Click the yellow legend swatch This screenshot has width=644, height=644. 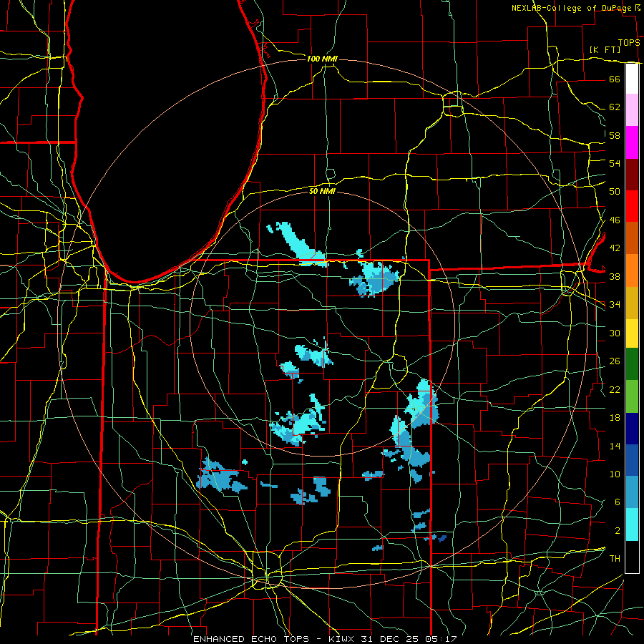pyautogui.click(x=632, y=333)
